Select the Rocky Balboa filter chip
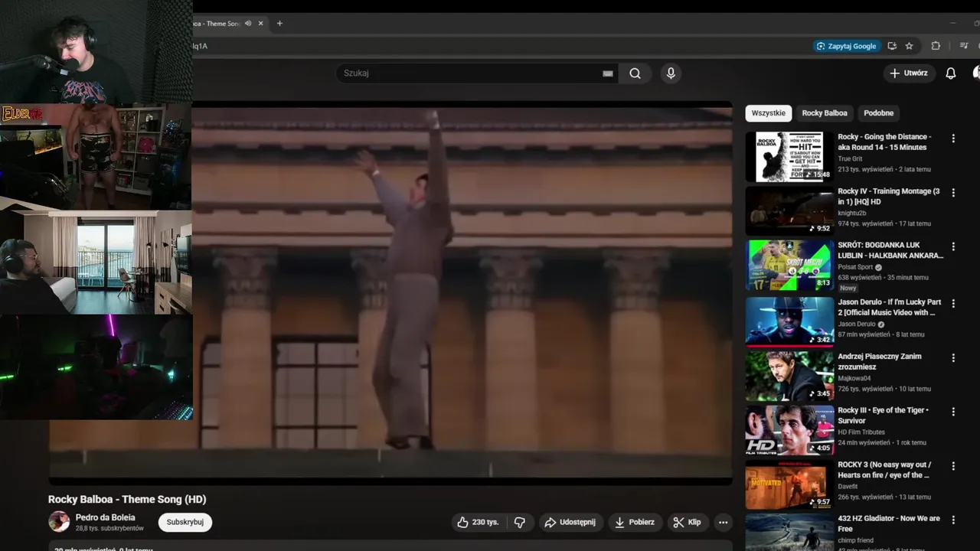 [825, 113]
